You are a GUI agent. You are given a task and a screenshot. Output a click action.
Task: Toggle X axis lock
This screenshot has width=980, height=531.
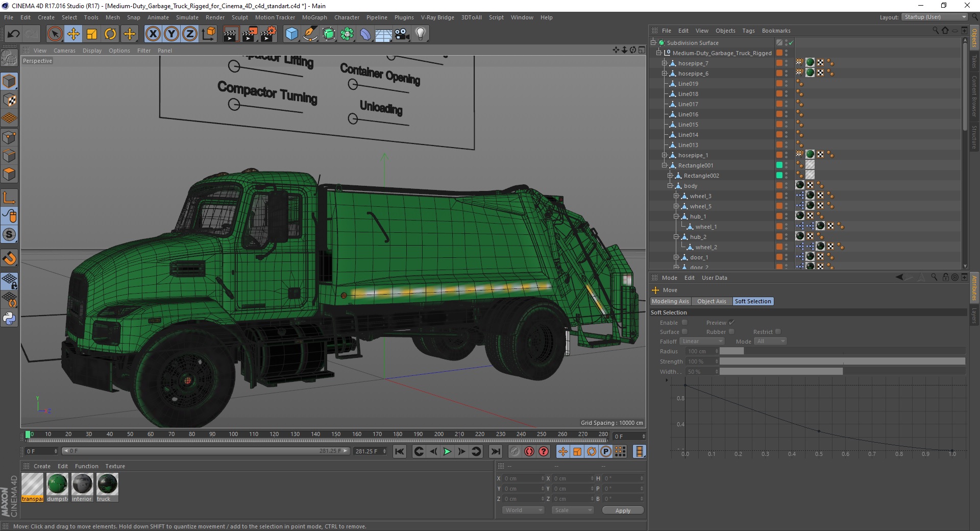point(153,34)
